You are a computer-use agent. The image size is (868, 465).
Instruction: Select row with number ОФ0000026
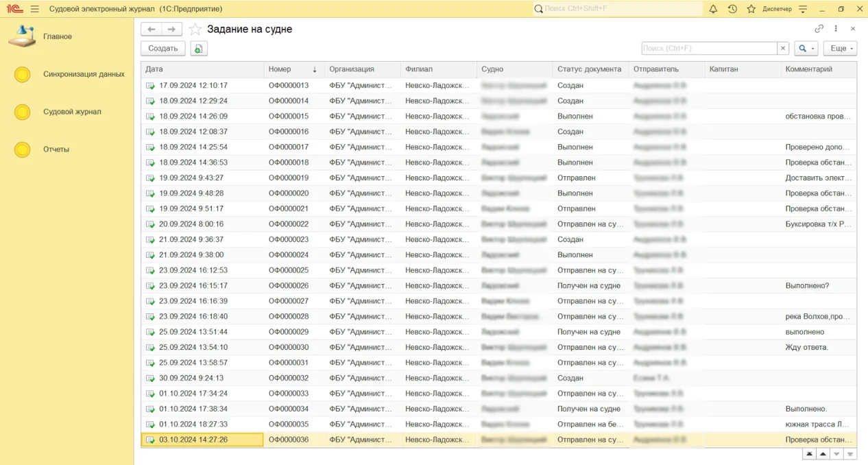[289, 286]
